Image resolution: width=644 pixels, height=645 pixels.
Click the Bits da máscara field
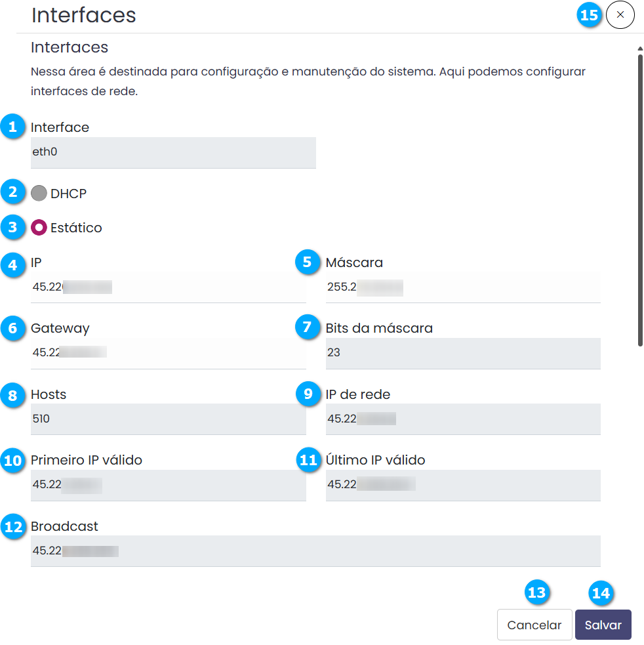pyautogui.click(x=463, y=353)
